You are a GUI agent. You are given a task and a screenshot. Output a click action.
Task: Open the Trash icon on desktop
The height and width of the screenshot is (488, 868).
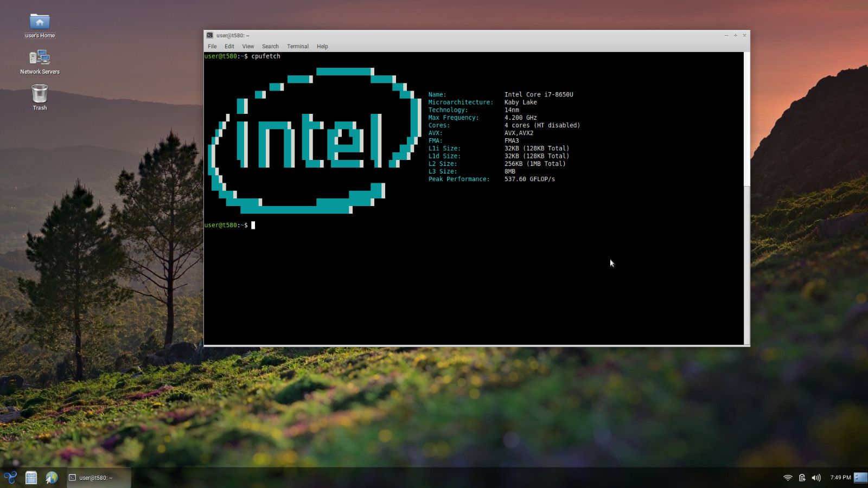tap(40, 98)
